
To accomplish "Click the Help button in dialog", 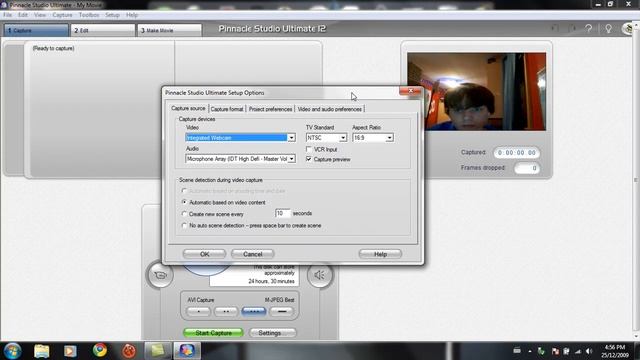I will 380,254.
